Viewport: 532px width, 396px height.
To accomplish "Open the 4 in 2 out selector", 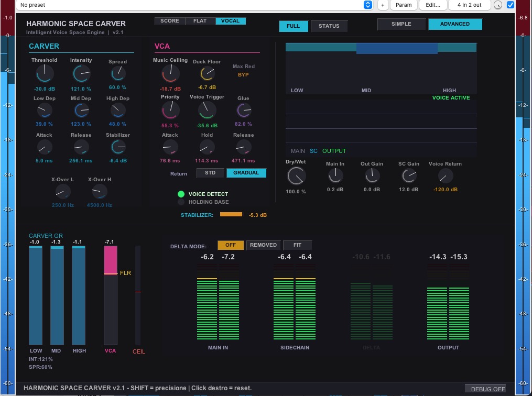I will 469,5.
